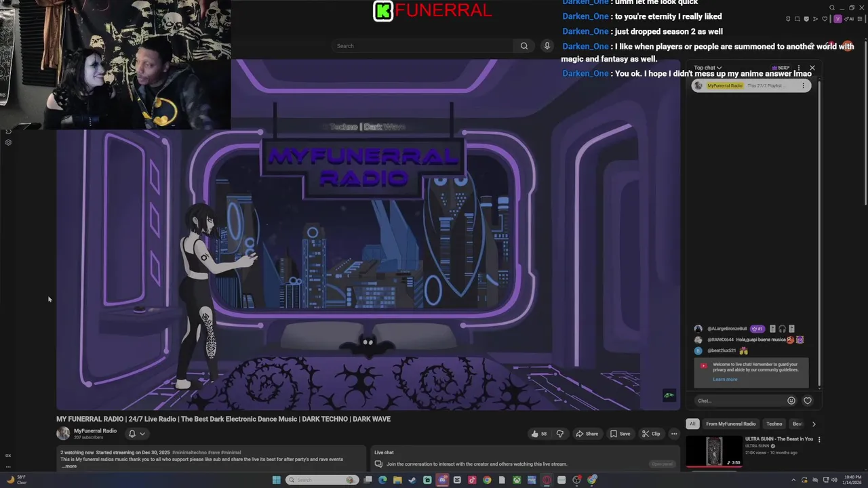Open Top chat mode dropdown
This screenshot has width=868, height=488.
pos(708,68)
